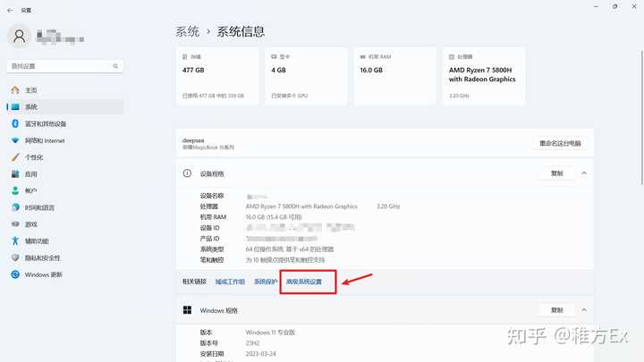Collapse the 设备规格 section chevron

click(x=584, y=173)
